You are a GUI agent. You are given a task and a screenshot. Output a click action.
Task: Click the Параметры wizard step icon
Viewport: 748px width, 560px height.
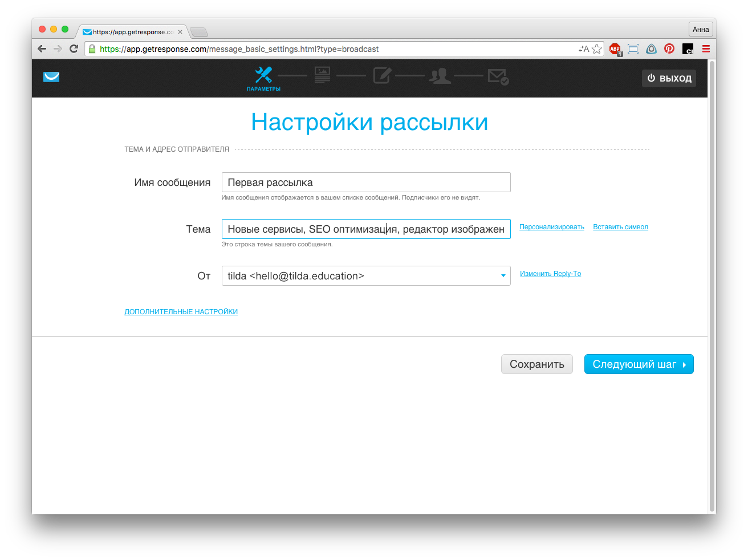[x=263, y=76]
